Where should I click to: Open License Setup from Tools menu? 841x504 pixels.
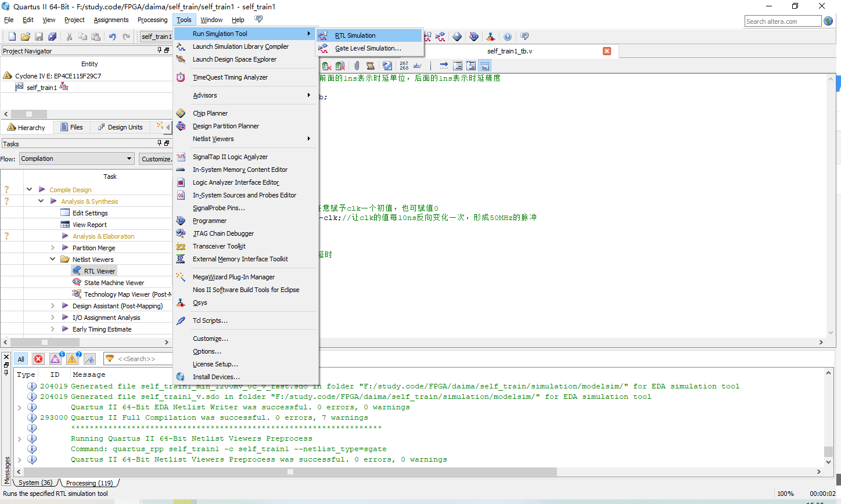(246, 364)
